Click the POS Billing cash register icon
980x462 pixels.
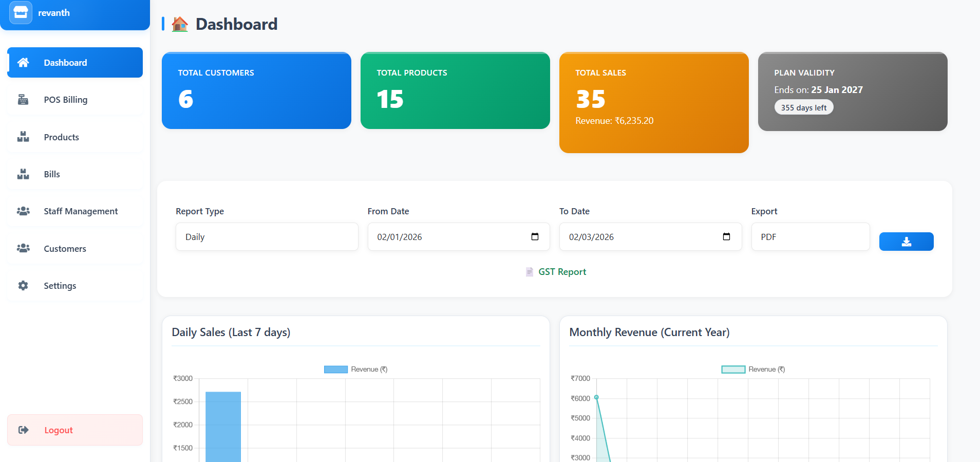click(x=23, y=100)
